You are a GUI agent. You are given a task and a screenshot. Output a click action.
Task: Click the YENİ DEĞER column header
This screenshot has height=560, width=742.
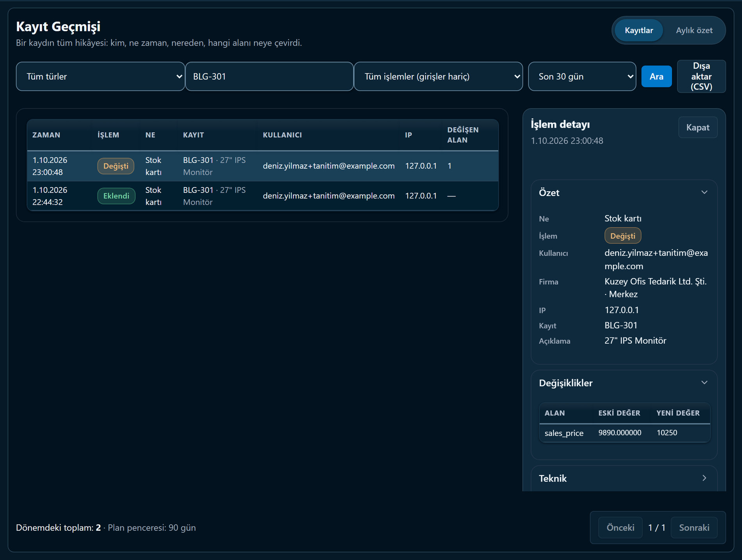point(678,413)
